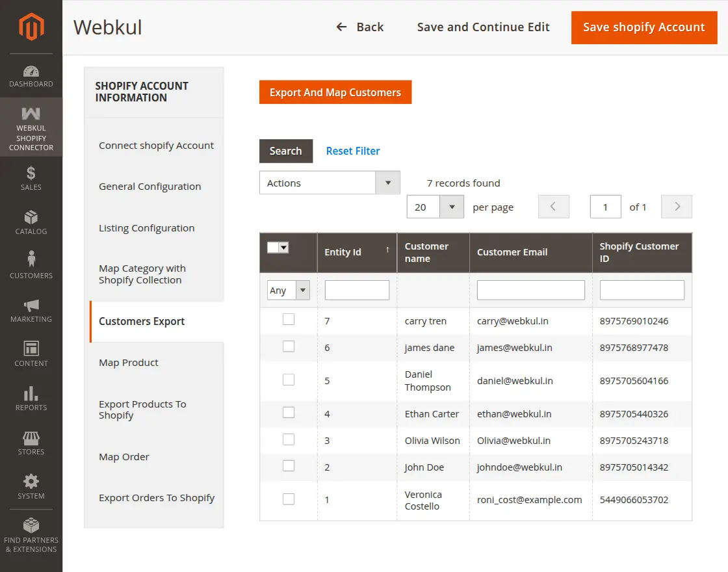Click Shopify ID 8975768977478
This screenshot has height=572, width=728.
point(634,348)
